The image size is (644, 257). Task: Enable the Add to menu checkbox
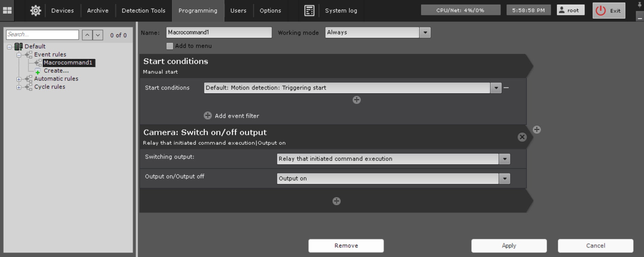point(170,46)
